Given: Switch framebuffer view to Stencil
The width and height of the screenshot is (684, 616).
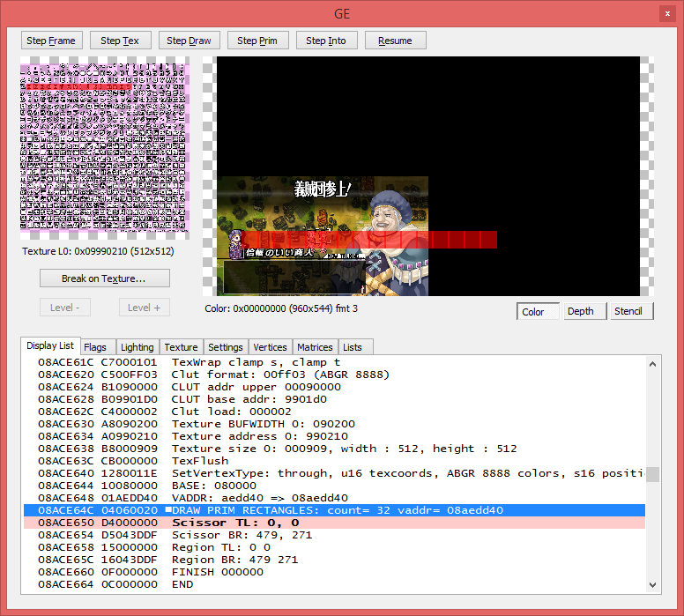Looking at the screenshot, I should pyautogui.click(x=628, y=311).
